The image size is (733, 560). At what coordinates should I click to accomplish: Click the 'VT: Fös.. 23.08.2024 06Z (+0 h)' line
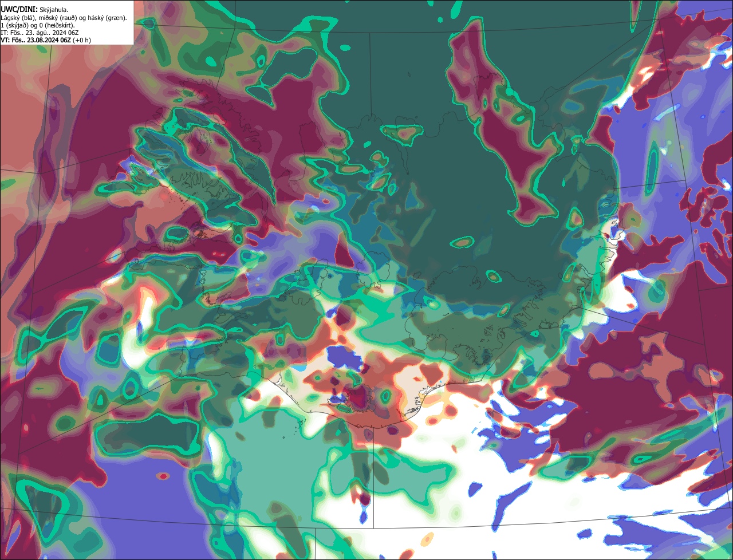[46, 40]
